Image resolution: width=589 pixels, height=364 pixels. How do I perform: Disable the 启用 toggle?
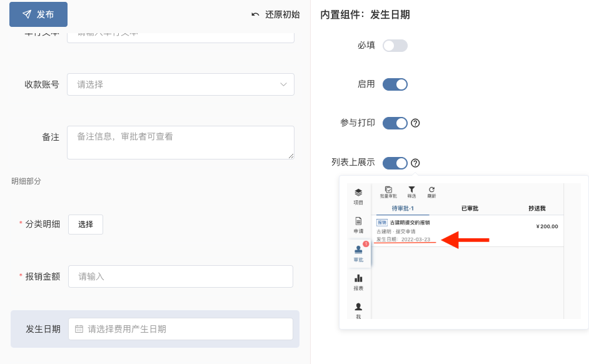(x=395, y=84)
